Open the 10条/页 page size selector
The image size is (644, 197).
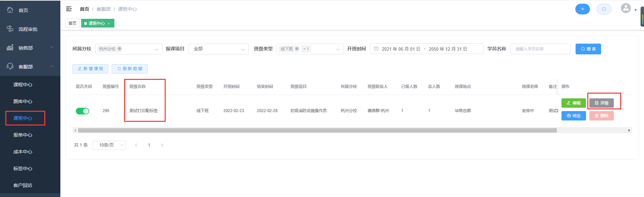click(109, 145)
